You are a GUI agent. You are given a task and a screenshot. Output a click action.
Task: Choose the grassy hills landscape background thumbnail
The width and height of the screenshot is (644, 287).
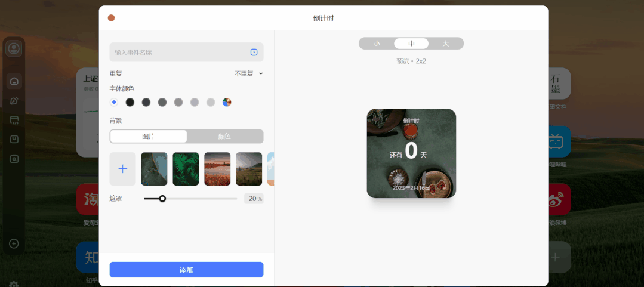point(249,169)
